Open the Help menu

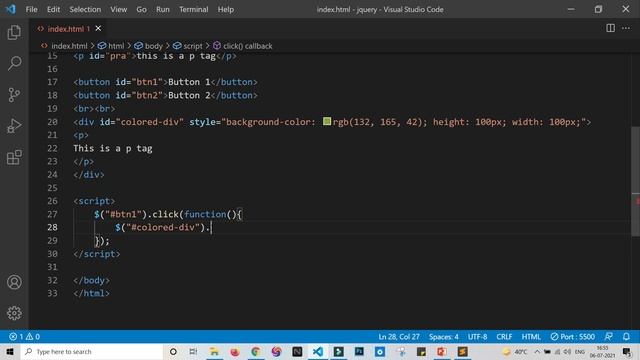pos(225,9)
